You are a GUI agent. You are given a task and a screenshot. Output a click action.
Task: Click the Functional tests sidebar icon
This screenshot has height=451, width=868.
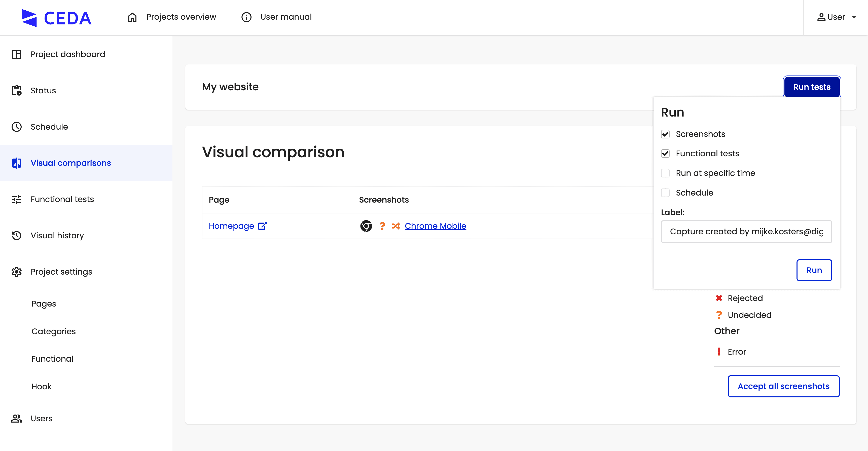(17, 199)
